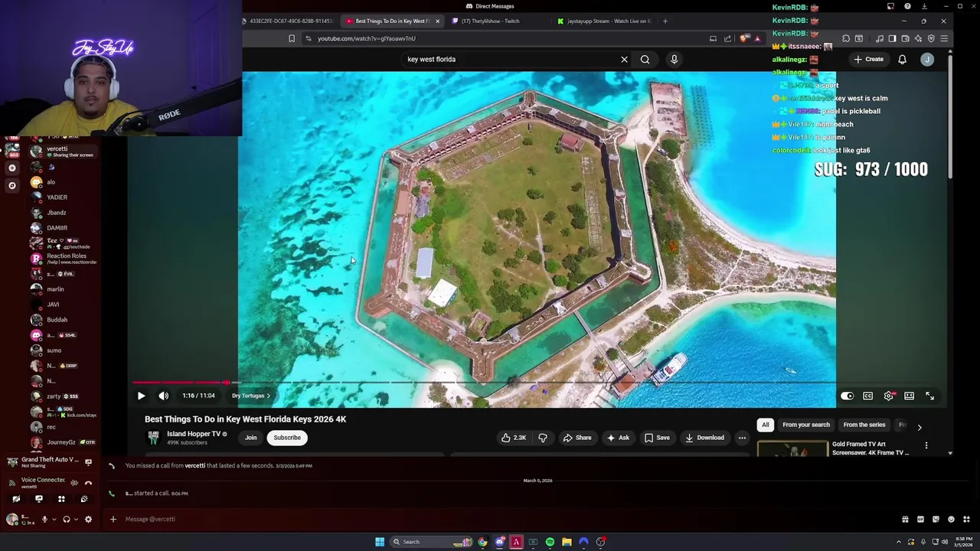Share your screen in Discord

39,499
